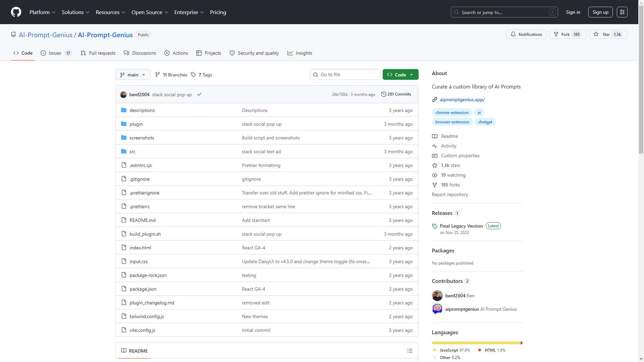The width and height of the screenshot is (644, 362).
Task: Click the package.json file icon
Action: pos(124,289)
